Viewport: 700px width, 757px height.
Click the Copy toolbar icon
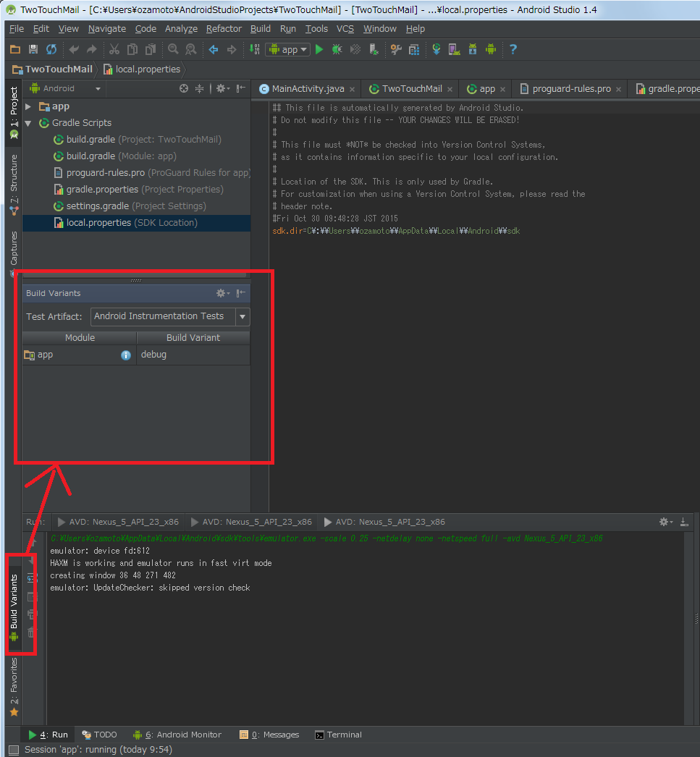tap(132, 49)
